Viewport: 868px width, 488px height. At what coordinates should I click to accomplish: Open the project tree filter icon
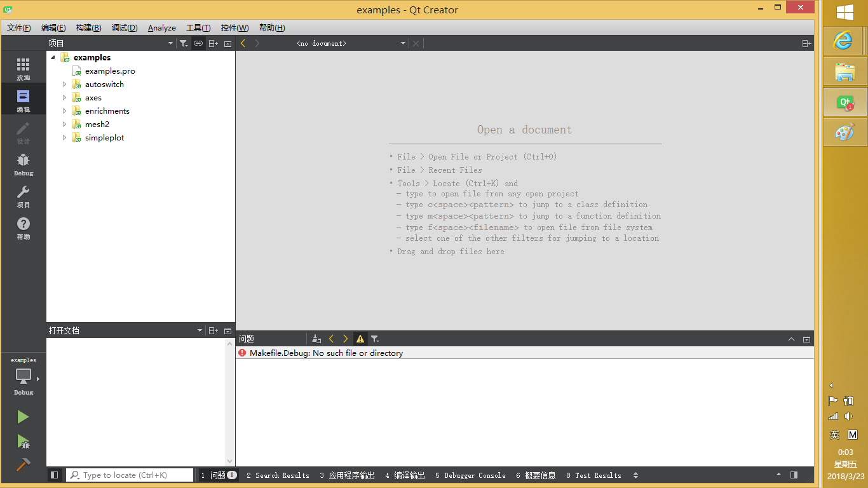click(183, 43)
